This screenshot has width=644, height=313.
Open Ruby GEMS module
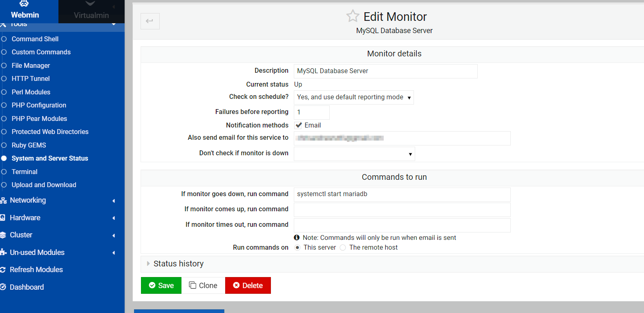(29, 145)
